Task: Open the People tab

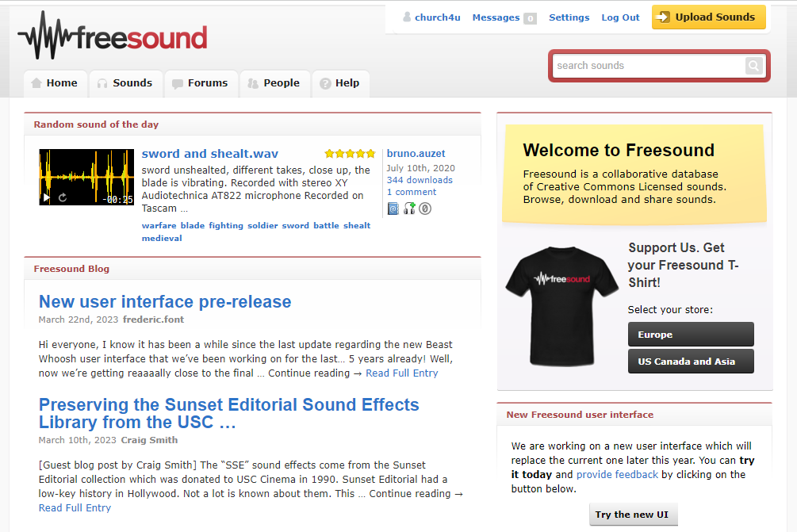Action: coord(275,84)
